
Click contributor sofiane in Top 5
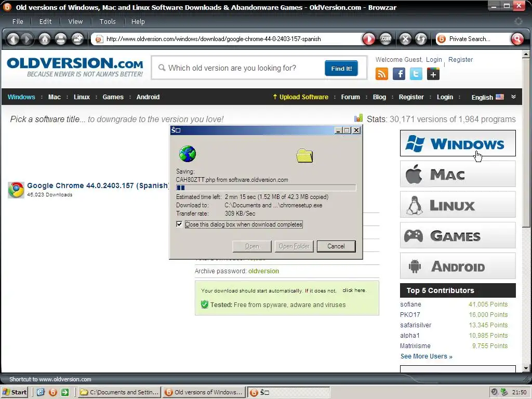pyautogui.click(x=410, y=304)
